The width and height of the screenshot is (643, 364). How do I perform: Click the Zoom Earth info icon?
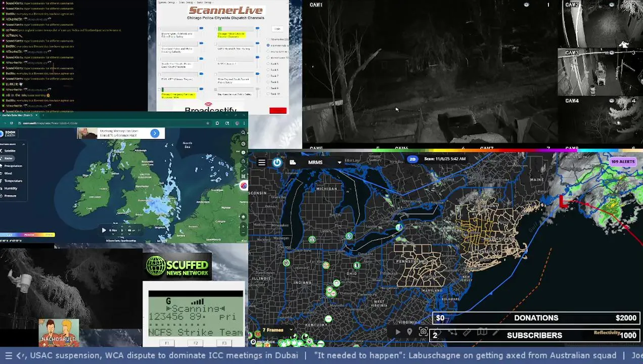pyautogui.click(x=243, y=152)
